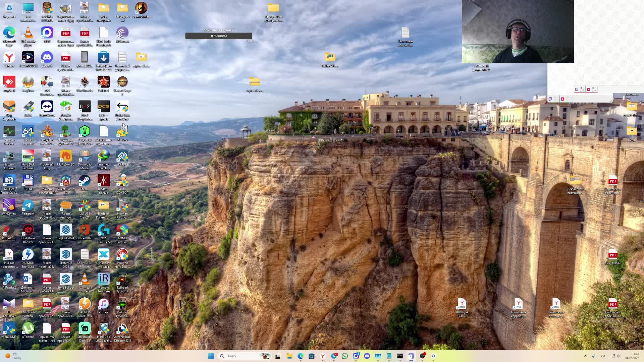
Task: Select the AnyDesk desktop icon
Action: 9,83
